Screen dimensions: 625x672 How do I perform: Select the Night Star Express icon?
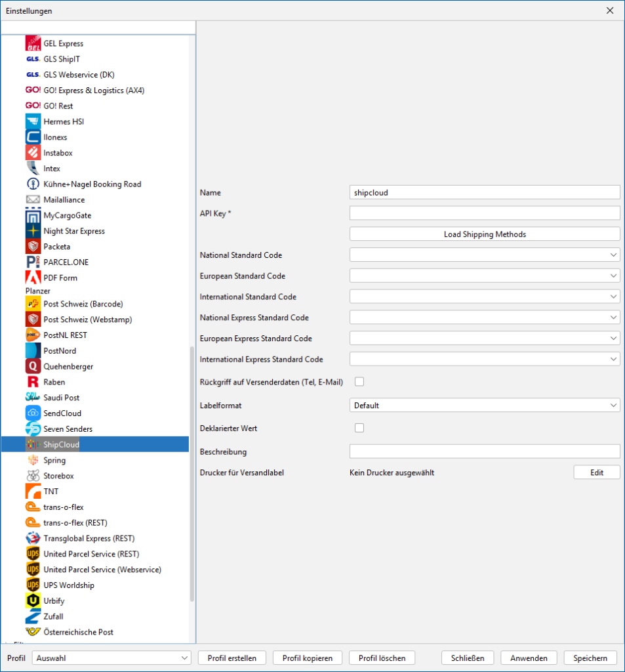33,231
